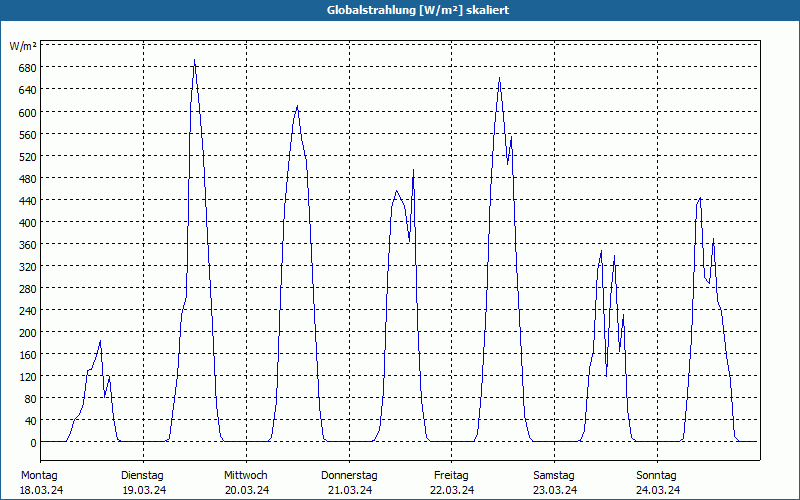Select the 80 y-axis value
The height and width of the screenshot is (500, 800).
coord(33,399)
